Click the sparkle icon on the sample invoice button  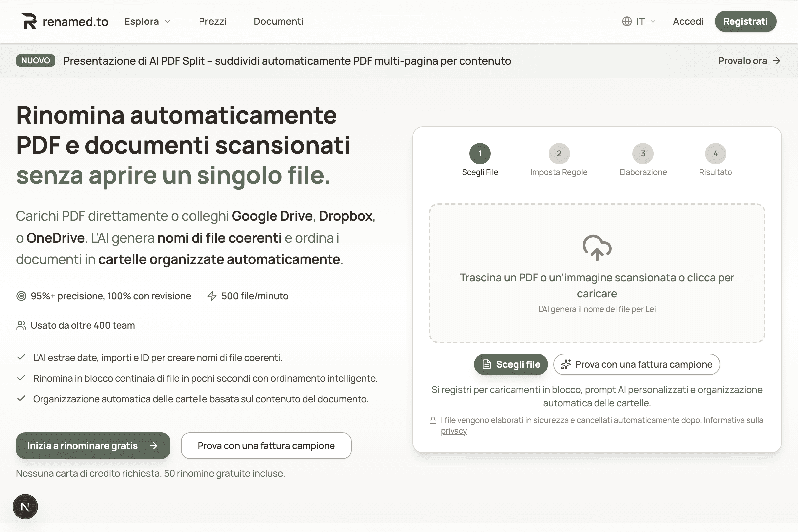click(566, 364)
